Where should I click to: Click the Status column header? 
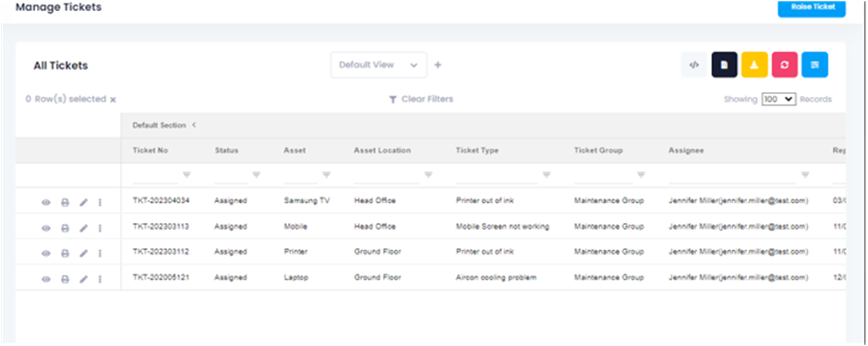pyautogui.click(x=226, y=150)
